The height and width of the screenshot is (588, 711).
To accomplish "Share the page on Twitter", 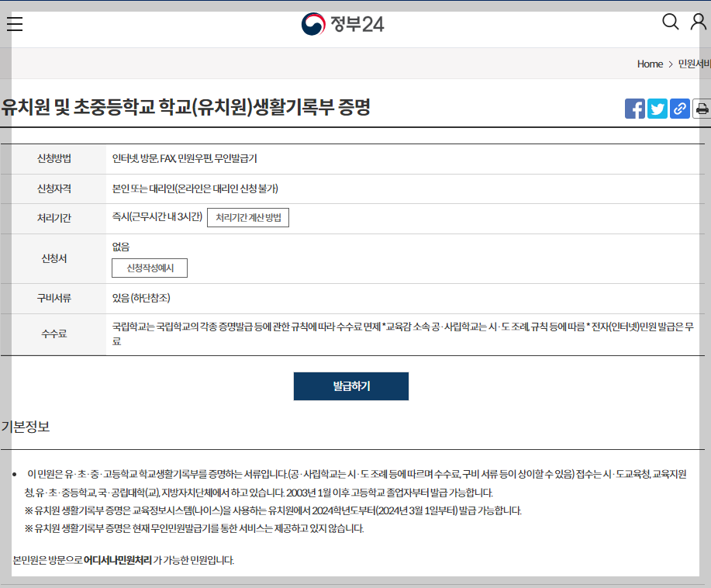I will (x=657, y=109).
